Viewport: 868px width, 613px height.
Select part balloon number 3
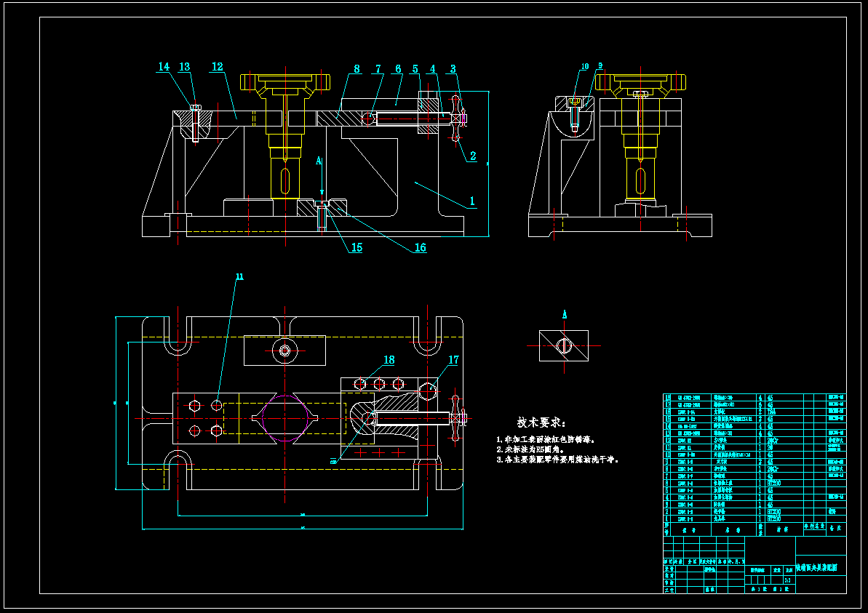(453, 69)
